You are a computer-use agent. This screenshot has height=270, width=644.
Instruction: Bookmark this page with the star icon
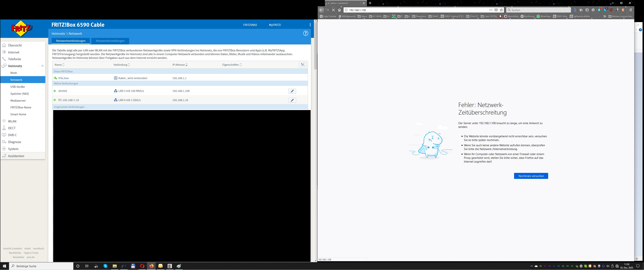tap(501, 10)
